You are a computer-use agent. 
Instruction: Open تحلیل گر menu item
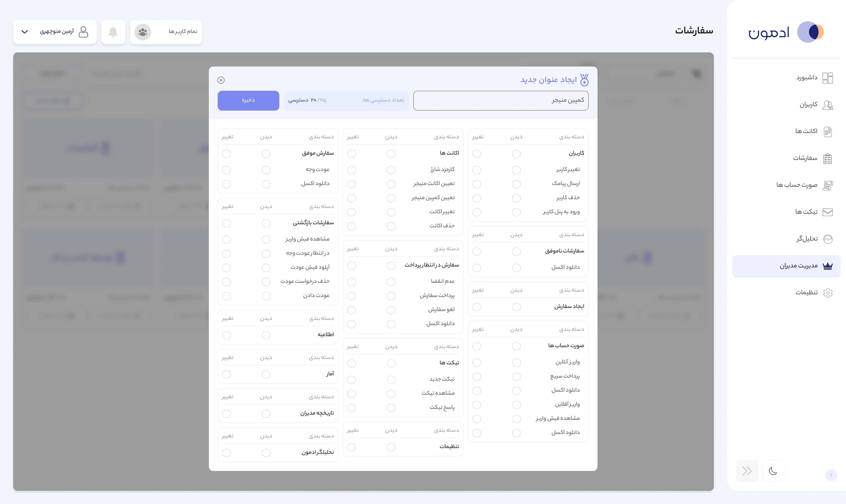pos(786,239)
